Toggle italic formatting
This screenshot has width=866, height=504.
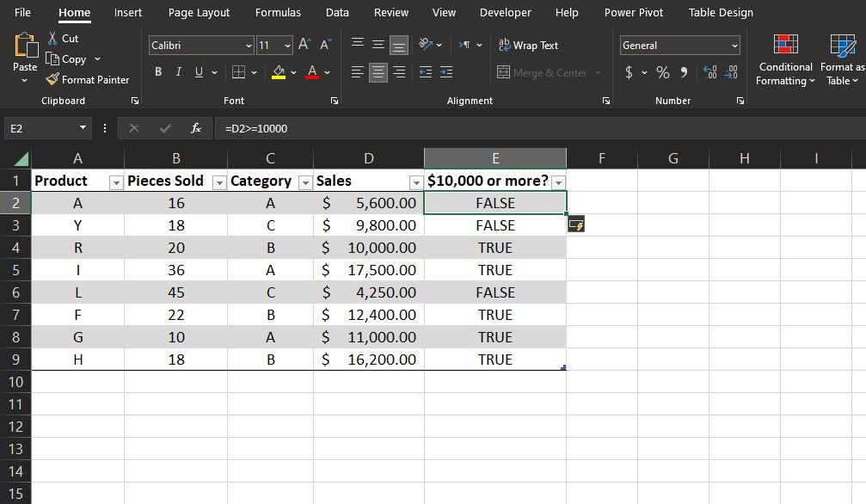[177, 71]
